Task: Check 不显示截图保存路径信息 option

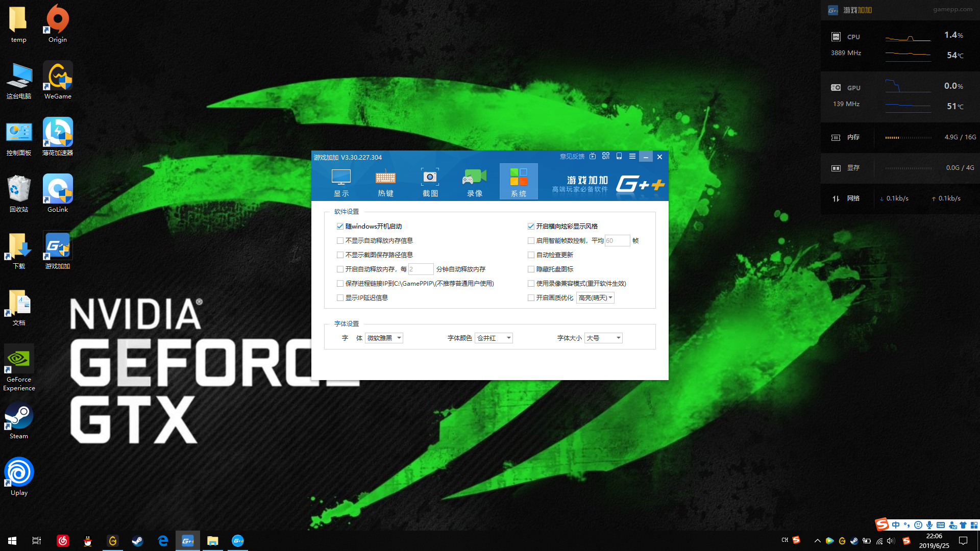Action: (x=340, y=255)
